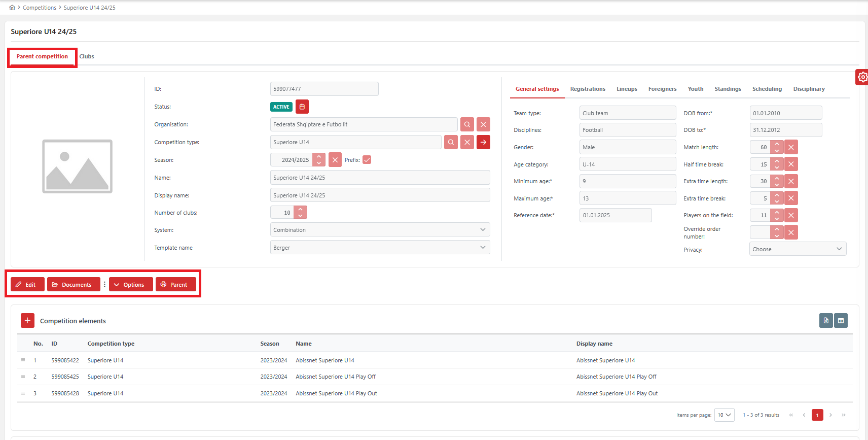Click the search icon for Competition type
868x440 pixels.
451,142
